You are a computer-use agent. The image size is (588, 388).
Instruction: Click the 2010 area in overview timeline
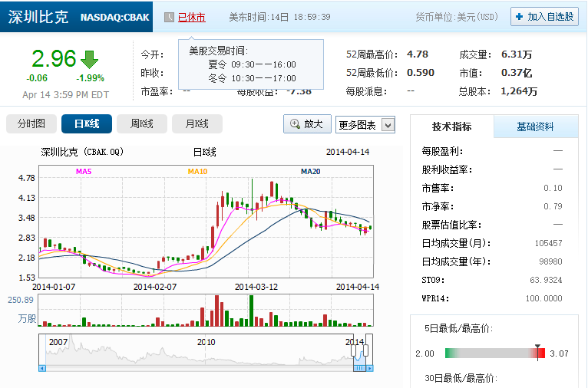coord(204,343)
